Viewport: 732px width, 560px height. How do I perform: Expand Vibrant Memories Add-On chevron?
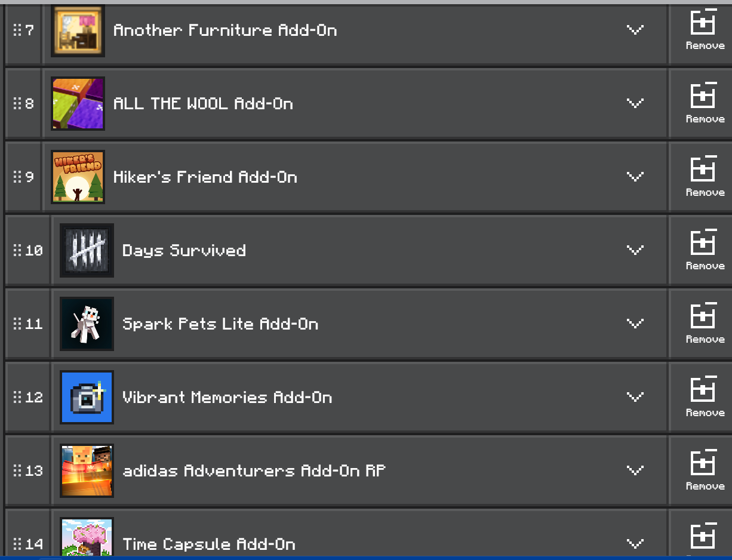(x=635, y=397)
